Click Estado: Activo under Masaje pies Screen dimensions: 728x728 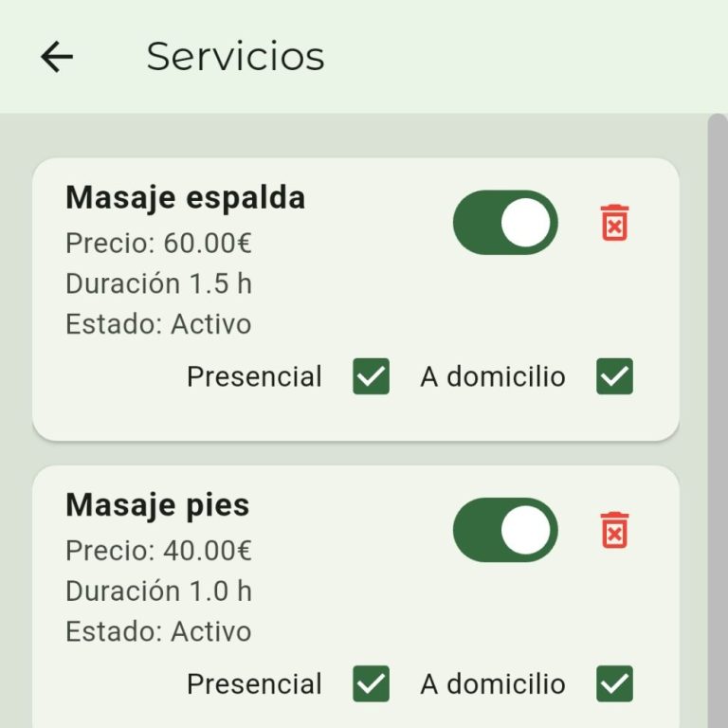click(158, 631)
